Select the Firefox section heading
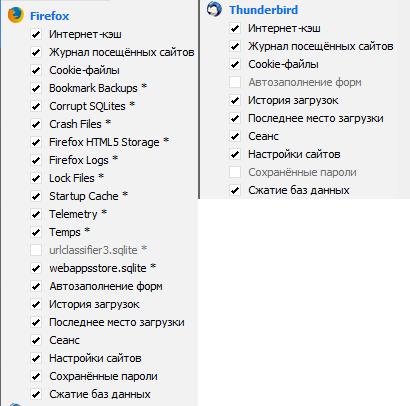410x406 pixels. tap(50, 16)
